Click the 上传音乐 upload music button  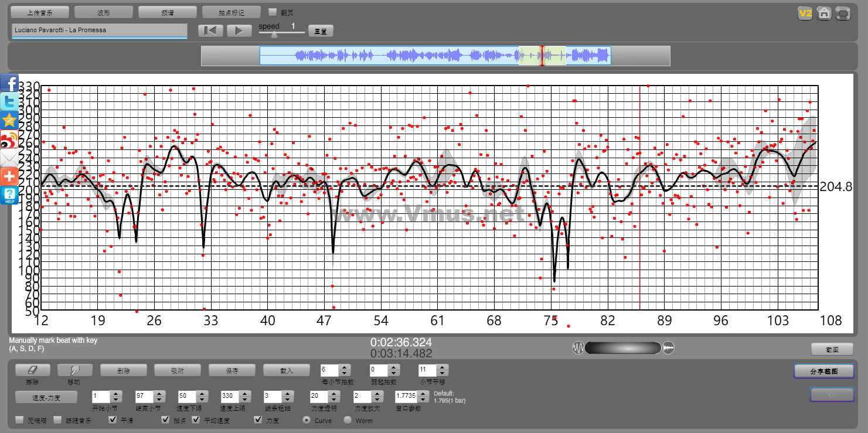click(40, 12)
